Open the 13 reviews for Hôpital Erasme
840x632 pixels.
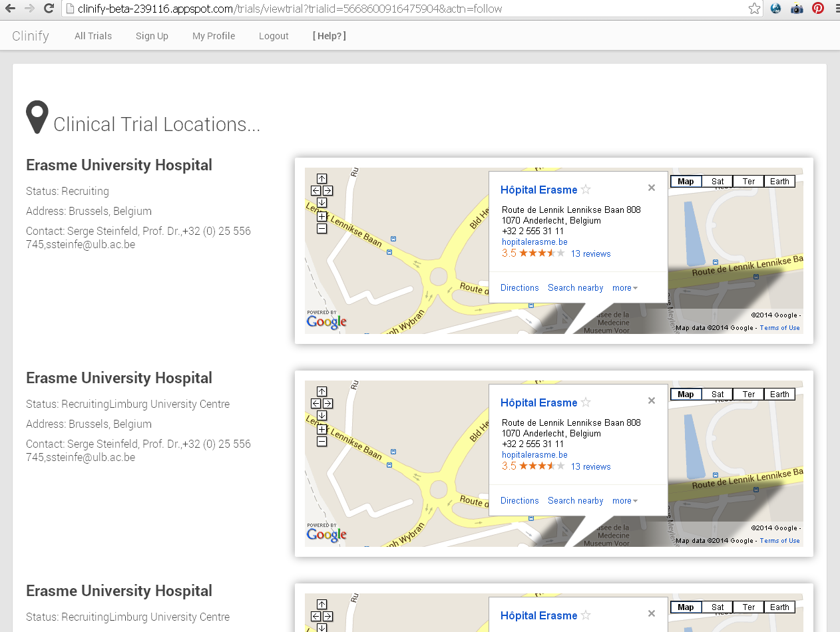click(x=590, y=253)
